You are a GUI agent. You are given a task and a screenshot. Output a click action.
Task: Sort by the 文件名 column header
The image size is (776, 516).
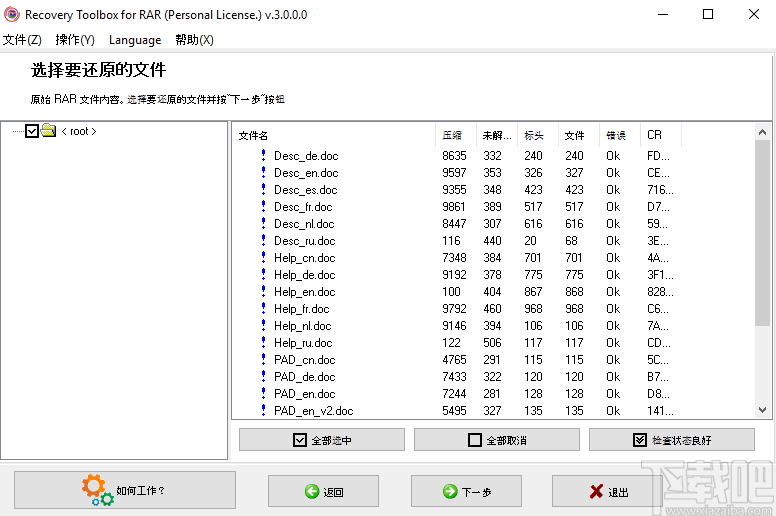click(x=334, y=135)
